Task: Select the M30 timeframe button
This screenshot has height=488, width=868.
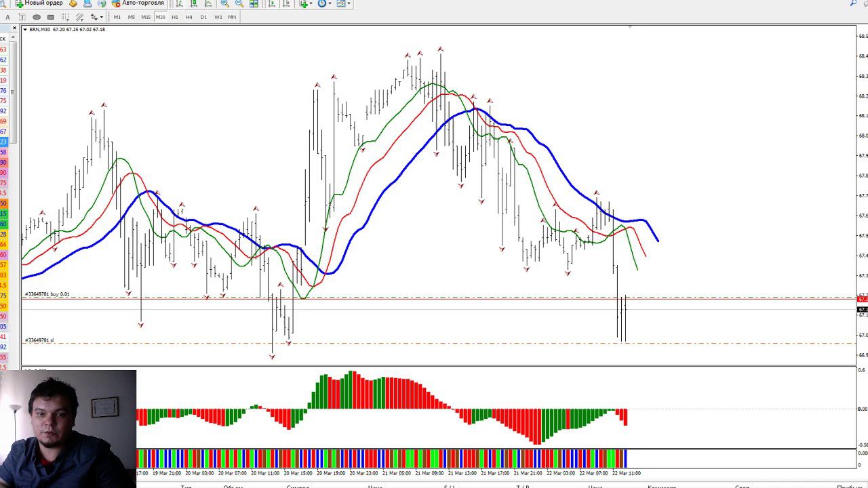Action: pyautogui.click(x=161, y=17)
